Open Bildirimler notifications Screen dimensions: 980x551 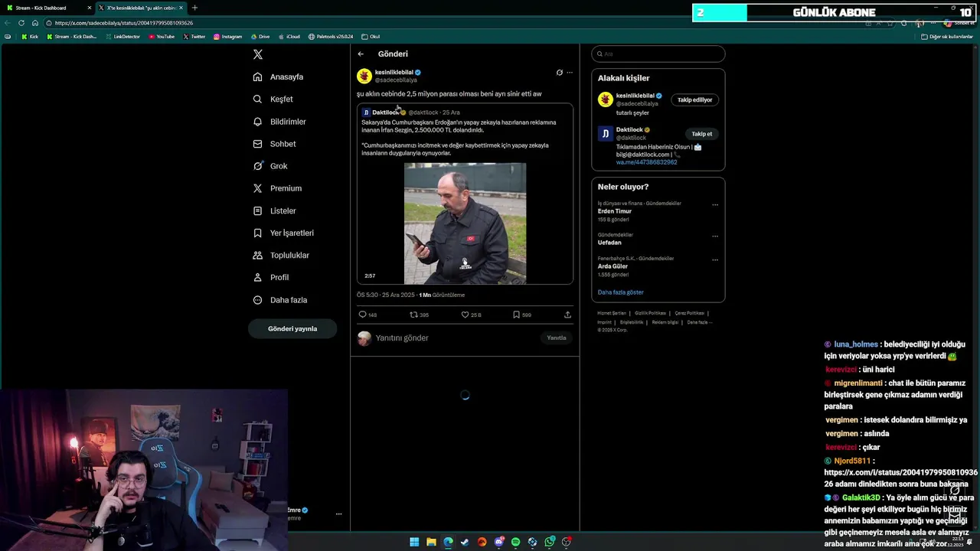pyautogui.click(x=279, y=122)
